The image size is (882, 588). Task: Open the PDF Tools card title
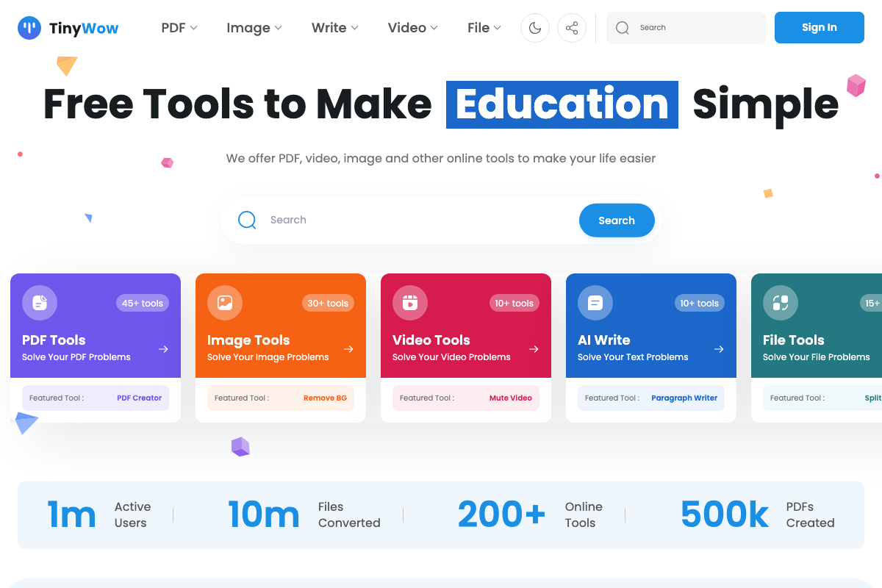(x=54, y=340)
